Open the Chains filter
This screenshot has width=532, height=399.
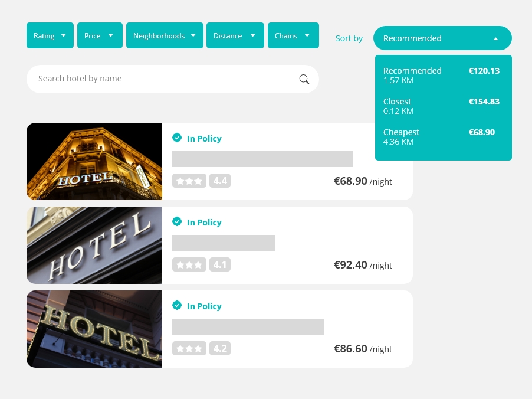coord(293,35)
